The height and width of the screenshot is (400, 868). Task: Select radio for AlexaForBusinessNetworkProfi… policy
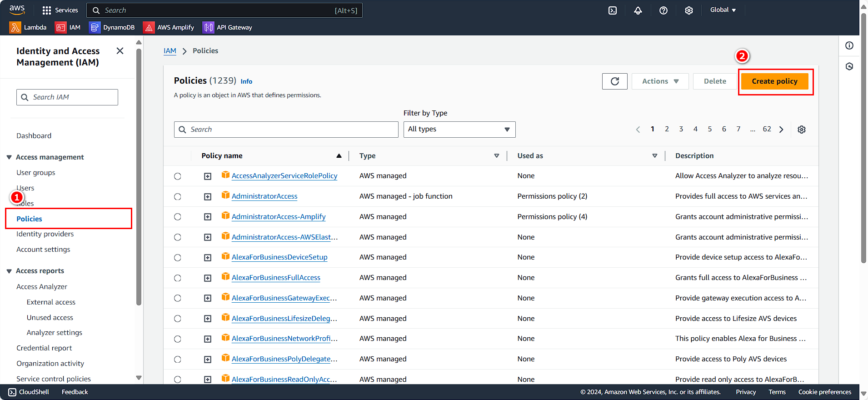(178, 339)
